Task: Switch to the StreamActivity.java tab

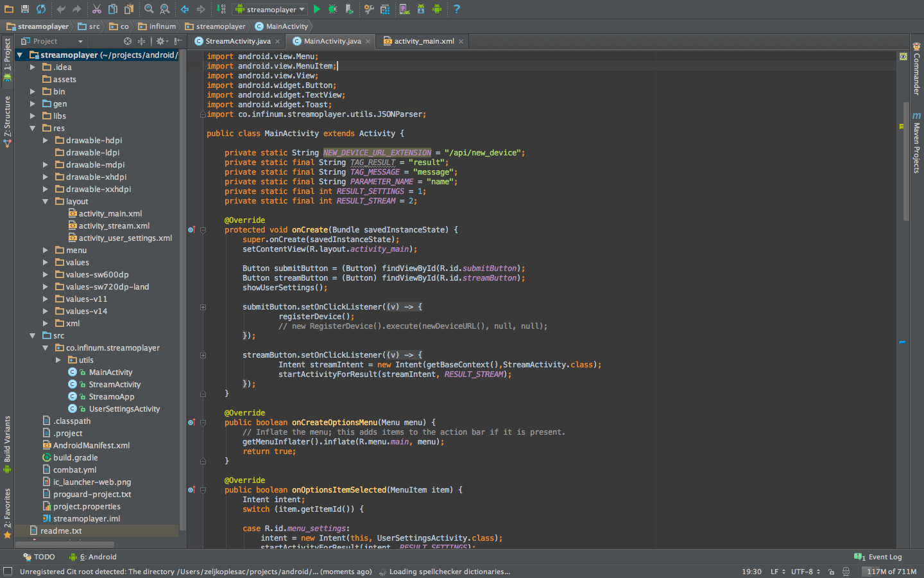Action: click(237, 41)
